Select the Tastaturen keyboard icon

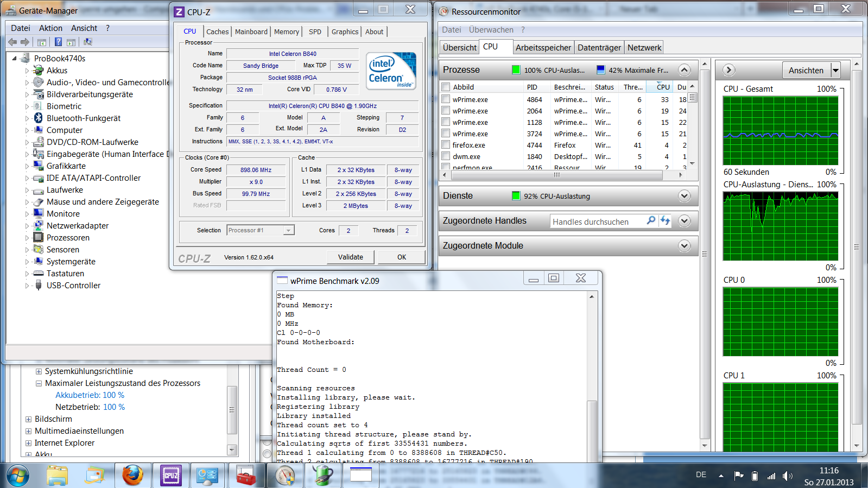38,274
